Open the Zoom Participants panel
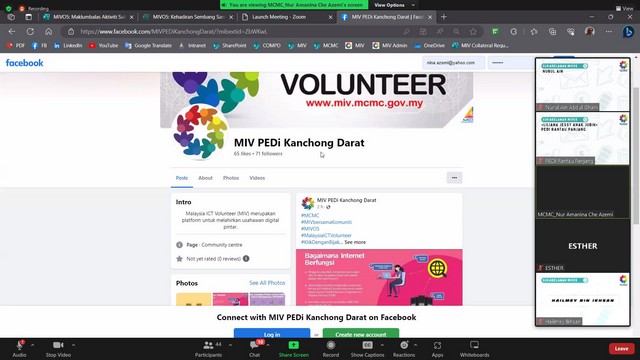 pyautogui.click(x=209, y=349)
